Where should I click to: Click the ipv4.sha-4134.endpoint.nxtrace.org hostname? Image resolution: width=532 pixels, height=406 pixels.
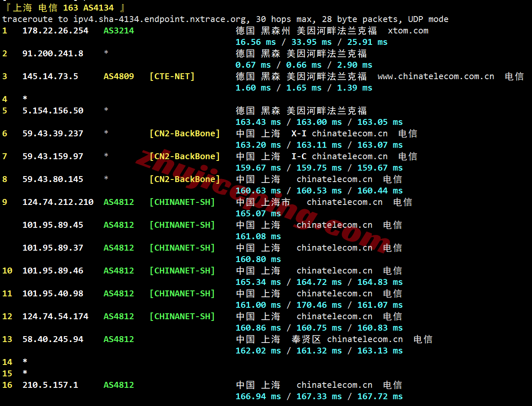(x=159, y=19)
